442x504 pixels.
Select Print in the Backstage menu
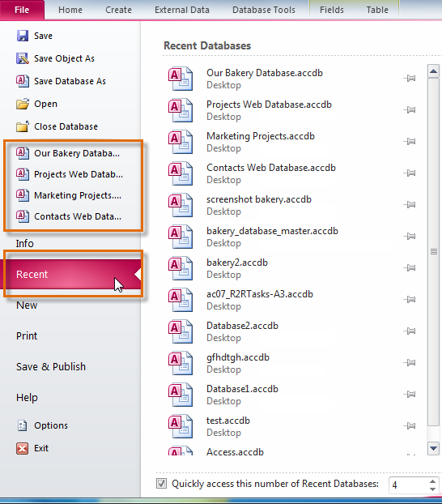point(27,336)
